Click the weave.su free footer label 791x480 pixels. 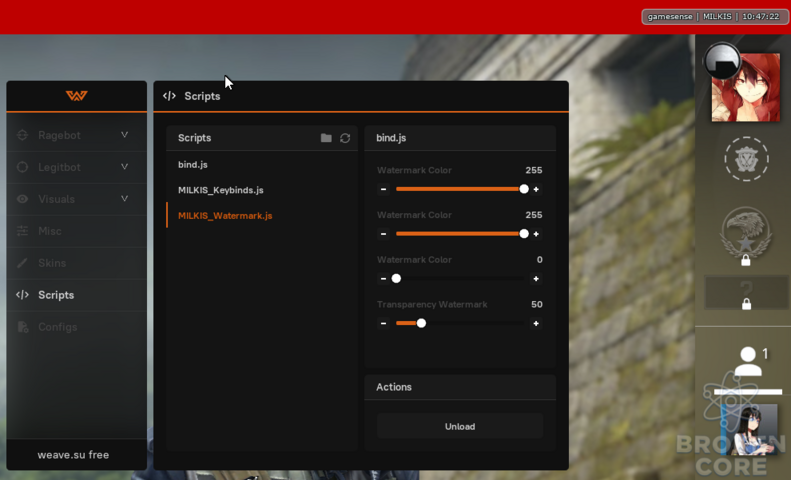(x=73, y=455)
